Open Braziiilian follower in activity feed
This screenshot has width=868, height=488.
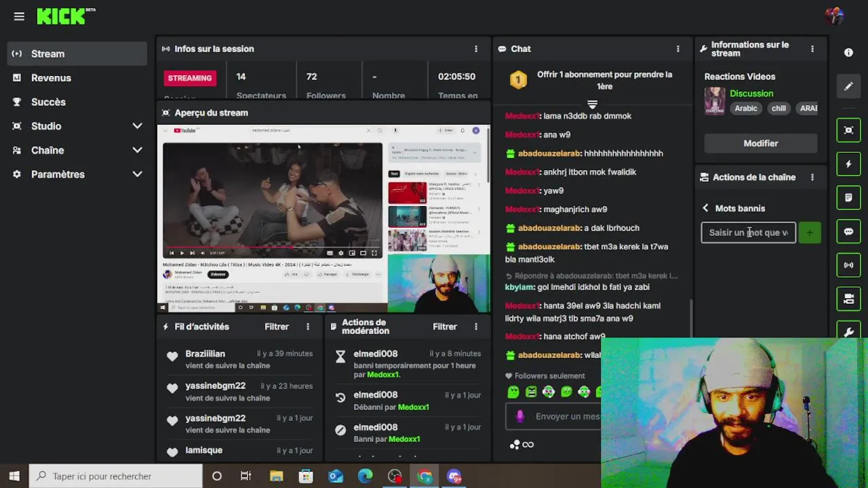(x=239, y=359)
